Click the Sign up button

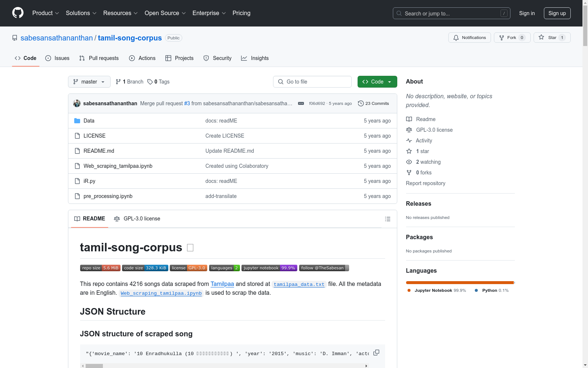[557, 13]
